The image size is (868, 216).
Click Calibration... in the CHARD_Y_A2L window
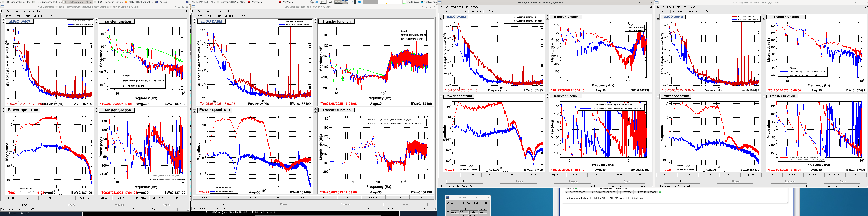pyautogui.click(x=835, y=175)
